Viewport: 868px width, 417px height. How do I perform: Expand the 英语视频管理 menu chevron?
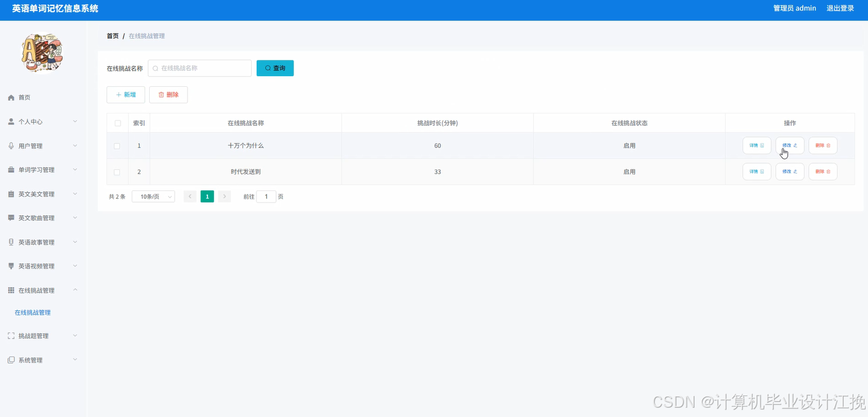75,266
